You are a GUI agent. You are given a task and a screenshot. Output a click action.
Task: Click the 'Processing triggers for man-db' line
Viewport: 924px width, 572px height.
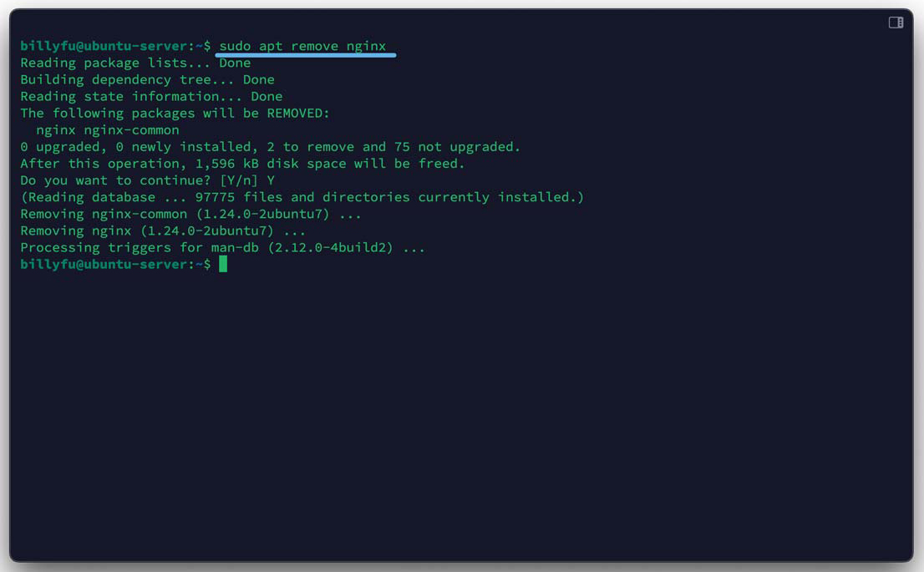tap(222, 247)
